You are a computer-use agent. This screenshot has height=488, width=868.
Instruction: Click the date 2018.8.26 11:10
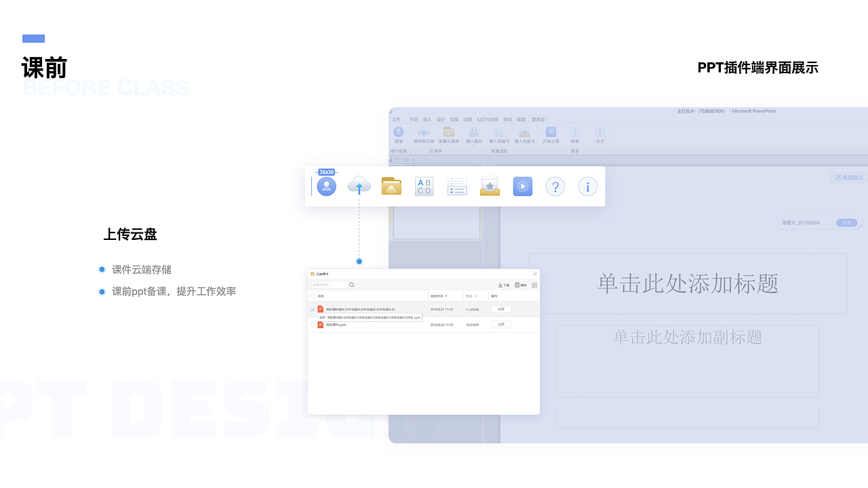pos(441,325)
